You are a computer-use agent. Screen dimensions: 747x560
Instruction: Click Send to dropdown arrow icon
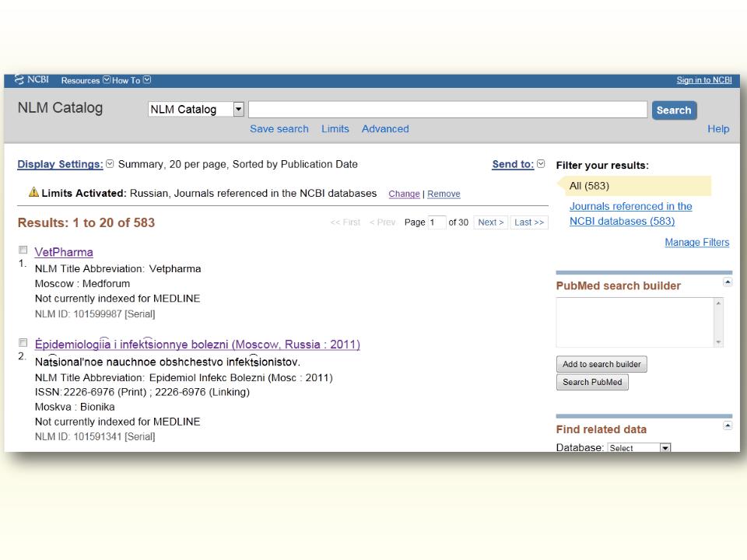pyautogui.click(x=541, y=164)
